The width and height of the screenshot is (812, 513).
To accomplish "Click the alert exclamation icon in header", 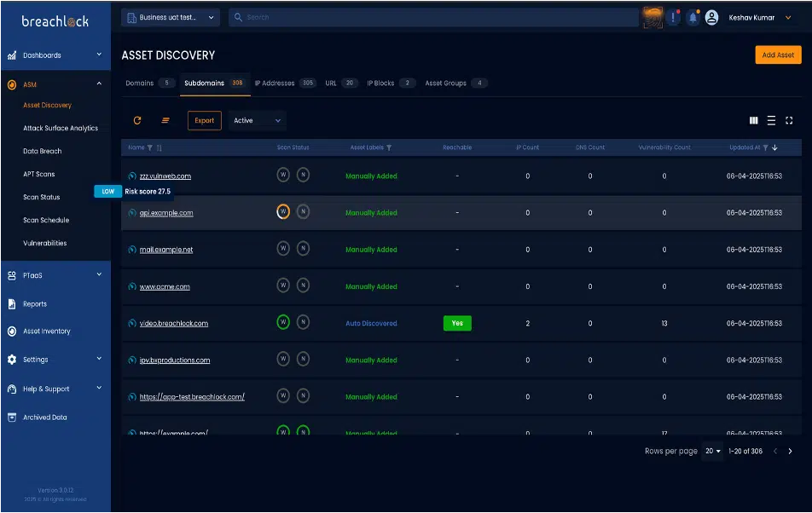I will coord(673,18).
